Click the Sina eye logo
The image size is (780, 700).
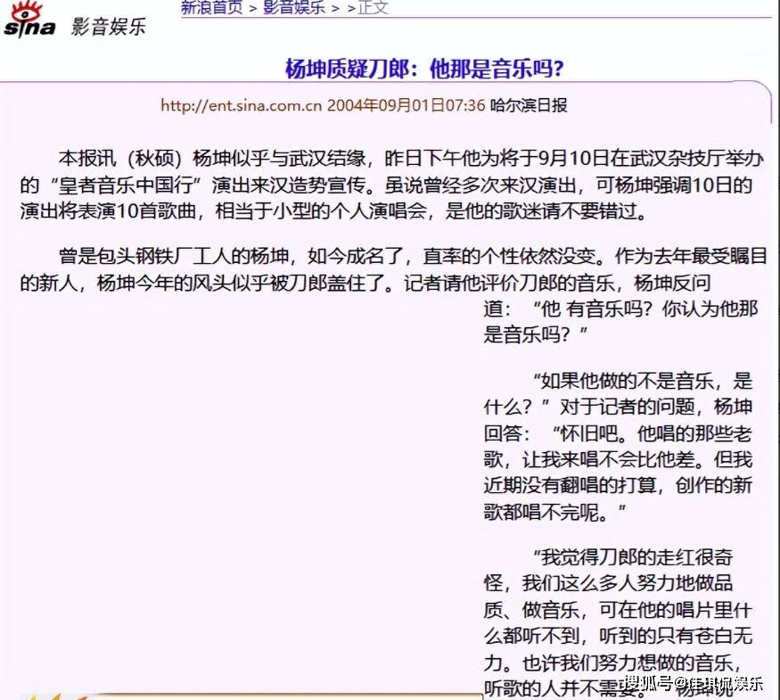click(x=29, y=21)
